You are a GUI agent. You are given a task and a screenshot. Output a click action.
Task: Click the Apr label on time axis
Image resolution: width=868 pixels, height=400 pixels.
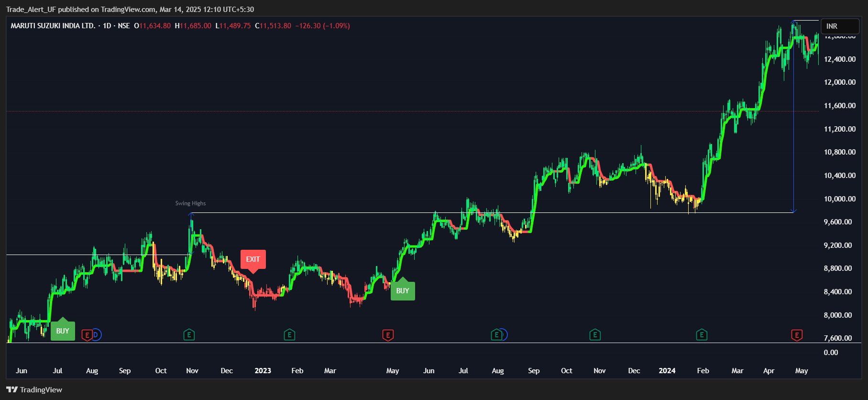[769, 371]
